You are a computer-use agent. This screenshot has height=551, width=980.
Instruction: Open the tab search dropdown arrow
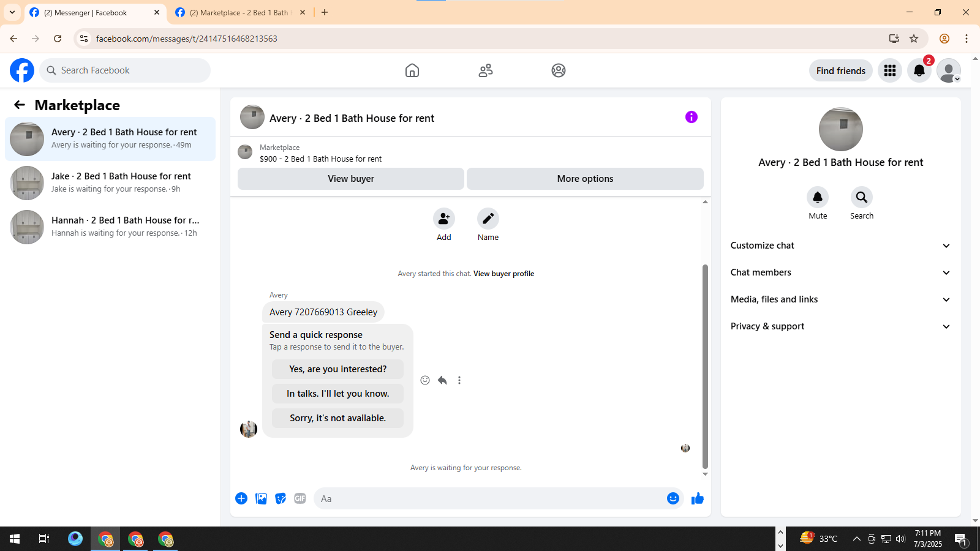[12, 12]
